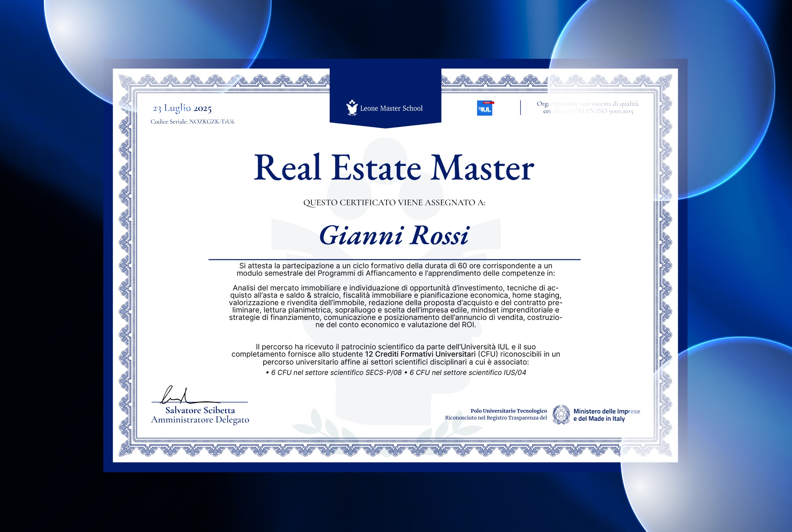Click the Leone Master School banner text

(391, 108)
